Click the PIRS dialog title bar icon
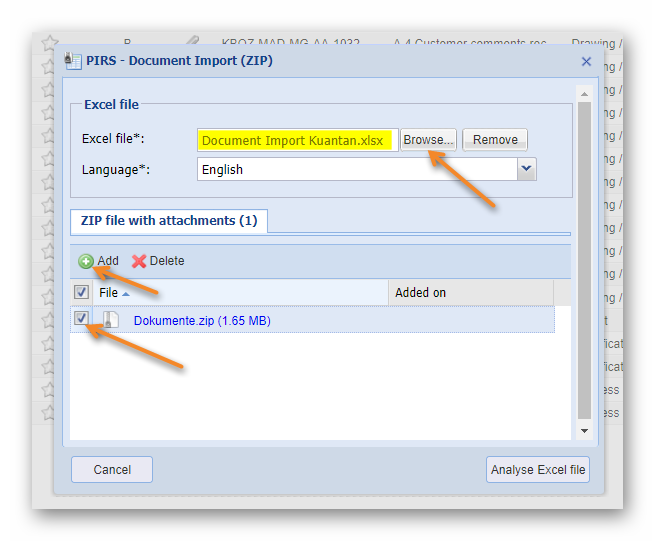Viewport: 655px width, 541px height. 73,61
